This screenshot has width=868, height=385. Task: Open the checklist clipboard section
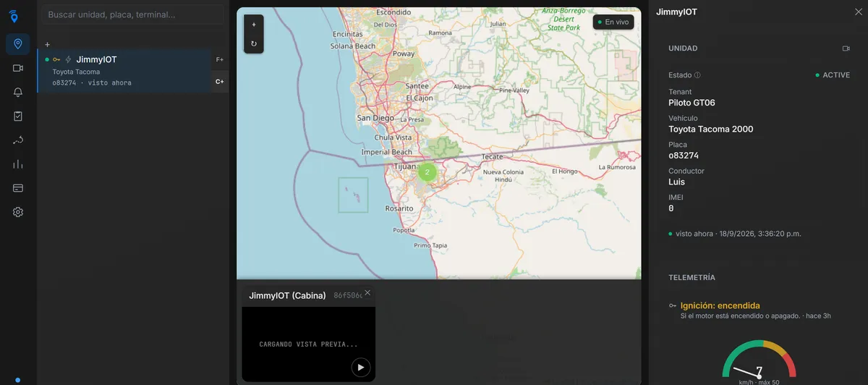click(x=18, y=116)
